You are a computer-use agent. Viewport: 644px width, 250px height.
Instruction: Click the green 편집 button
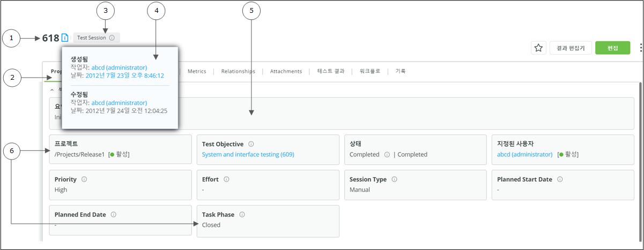[612, 48]
